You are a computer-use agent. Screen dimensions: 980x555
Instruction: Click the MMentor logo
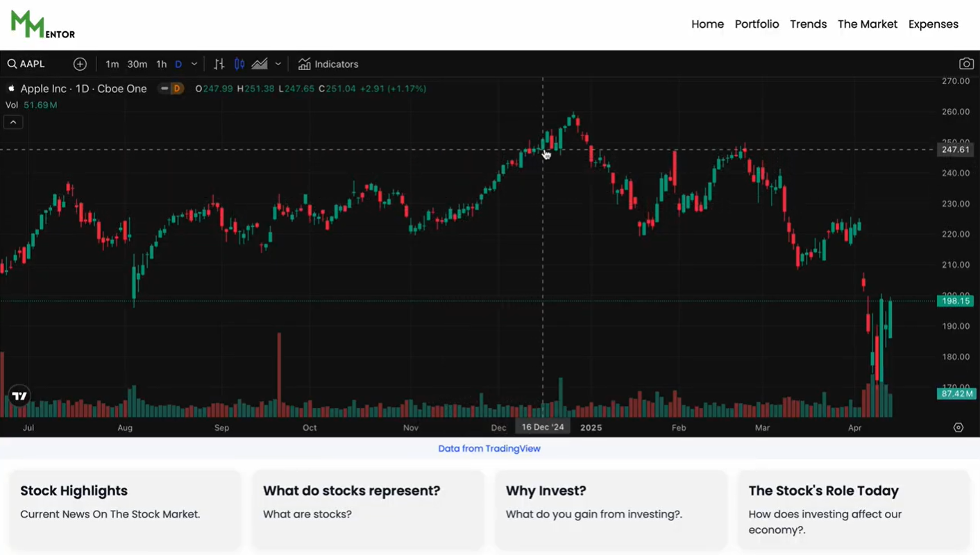[42, 24]
